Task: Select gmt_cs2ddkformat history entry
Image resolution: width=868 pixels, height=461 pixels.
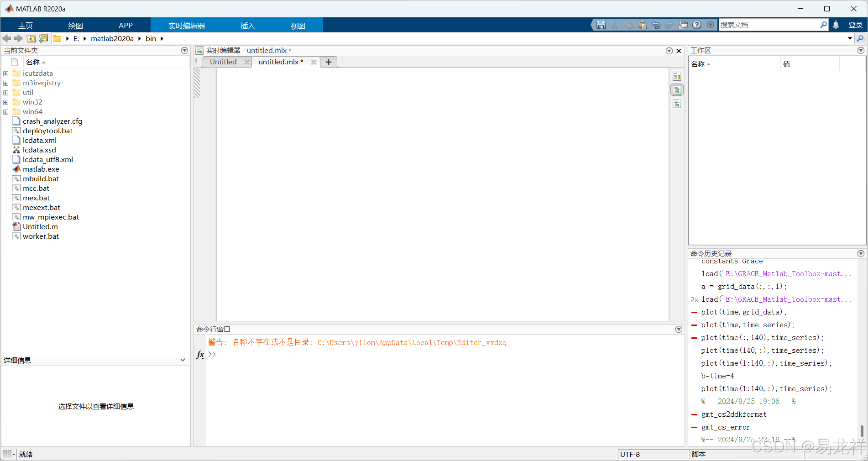Action: 734,414
